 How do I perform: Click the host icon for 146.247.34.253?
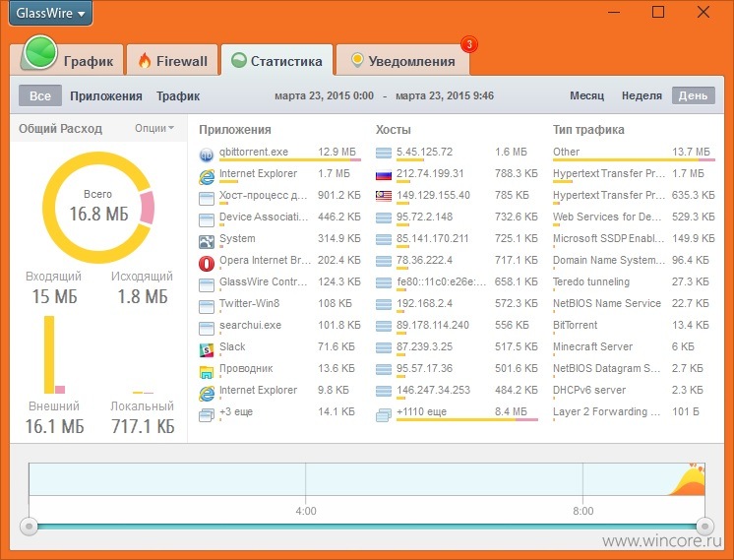(384, 392)
